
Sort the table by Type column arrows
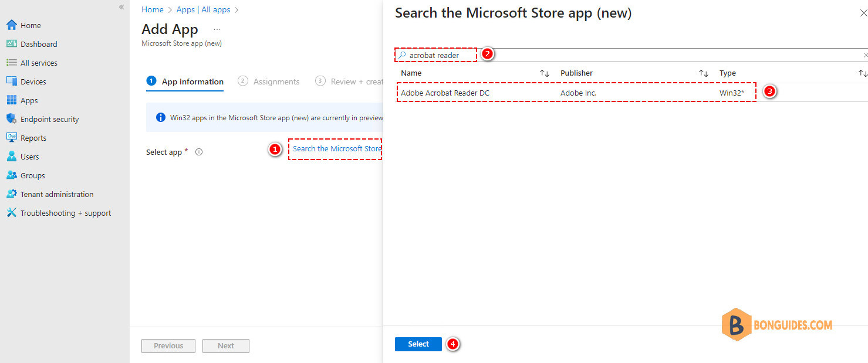[863, 73]
